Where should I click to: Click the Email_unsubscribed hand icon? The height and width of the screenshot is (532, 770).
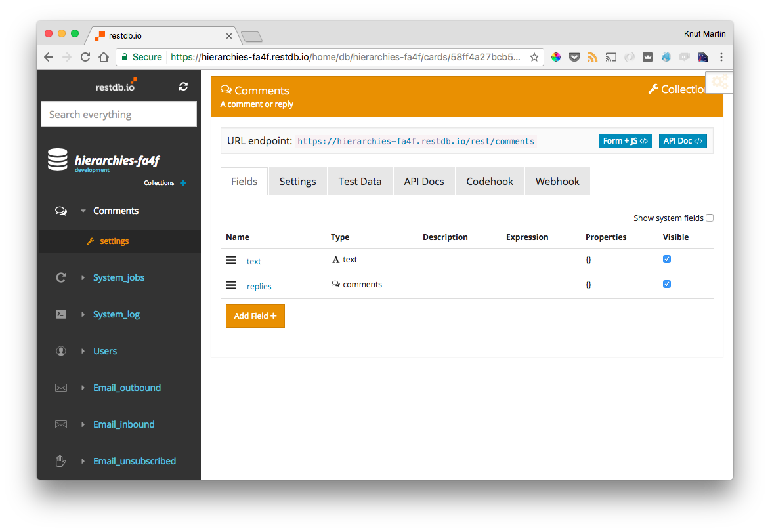(60, 461)
